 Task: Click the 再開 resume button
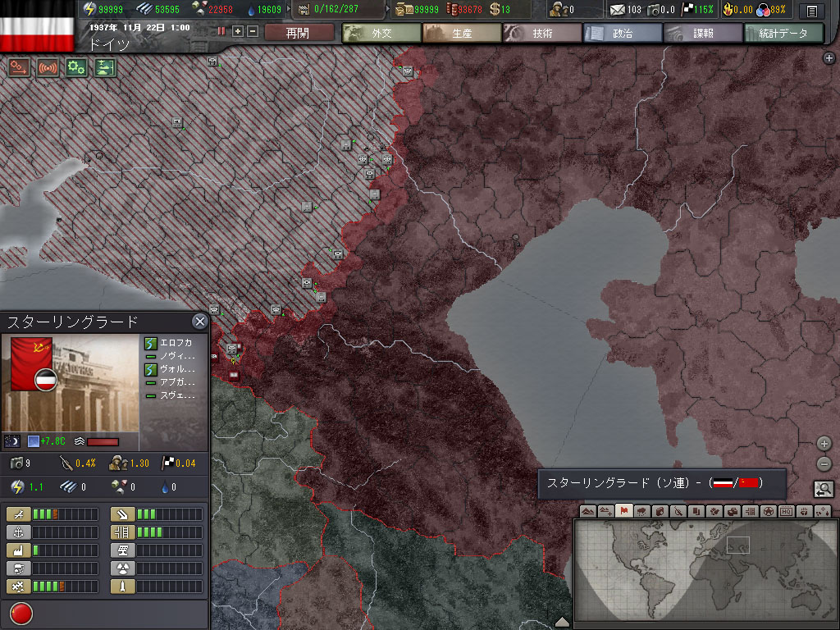(298, 33)
